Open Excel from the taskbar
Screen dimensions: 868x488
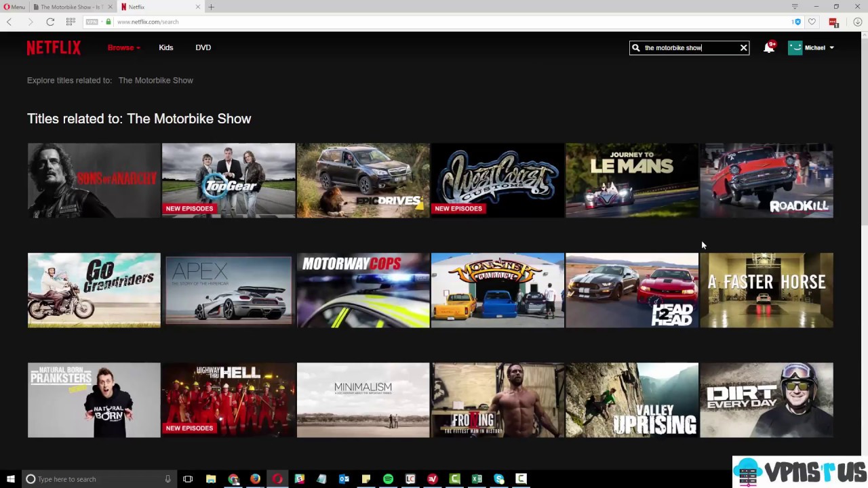[477, 479]
